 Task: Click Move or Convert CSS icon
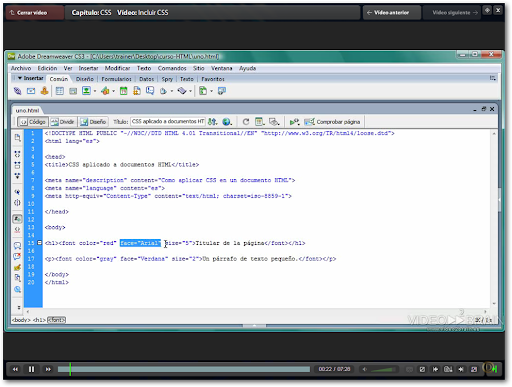point(17,289)
